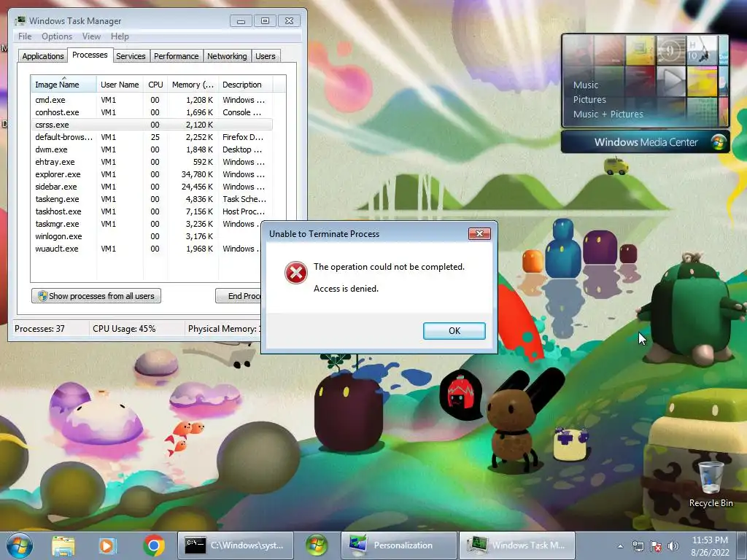Click the Windows logo taskbar item
747x560 pixels.
click(317, 545)
